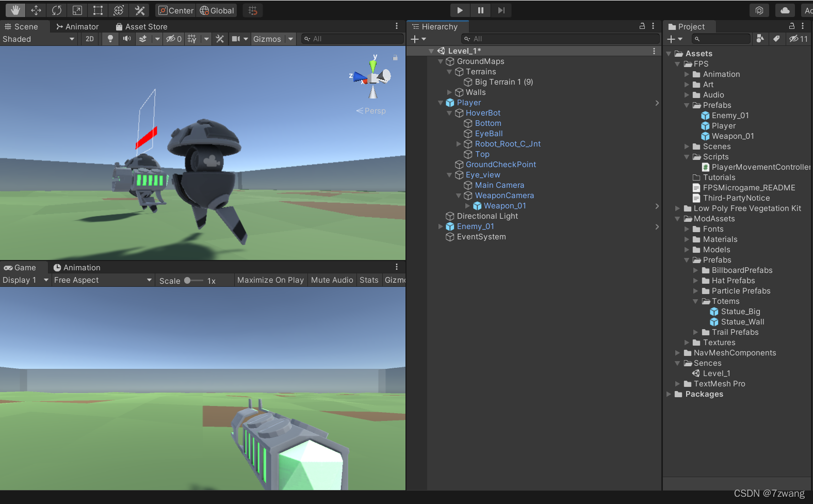Image resolution: width=813 pixels, height=504 pixels.
Task: Switch to the Animator tab
Action: 77,26
